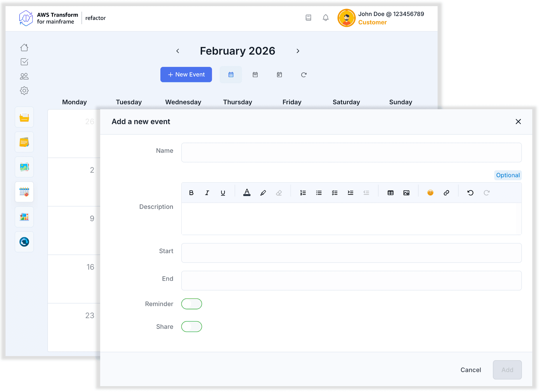Click the insert link icon
Viewport: 541px width, 392px height.
[446, 193]
